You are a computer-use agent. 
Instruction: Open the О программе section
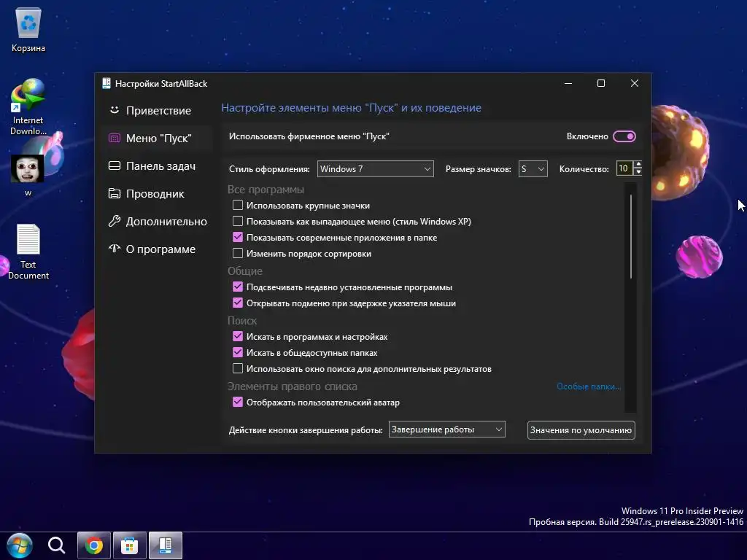158,249
